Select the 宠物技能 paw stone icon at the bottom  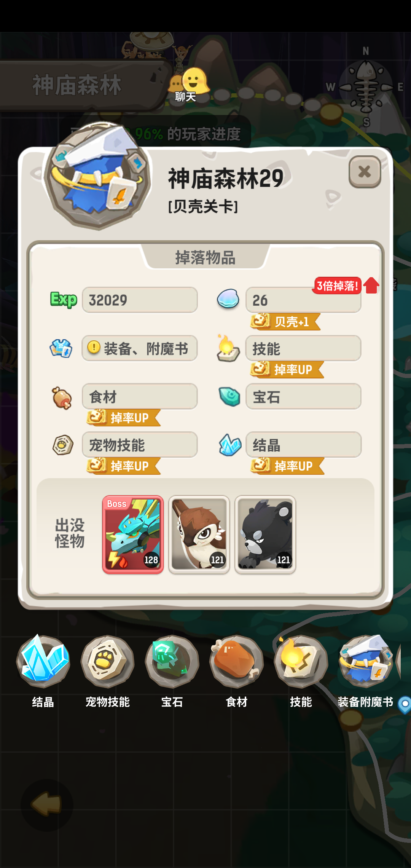(108, 662)
